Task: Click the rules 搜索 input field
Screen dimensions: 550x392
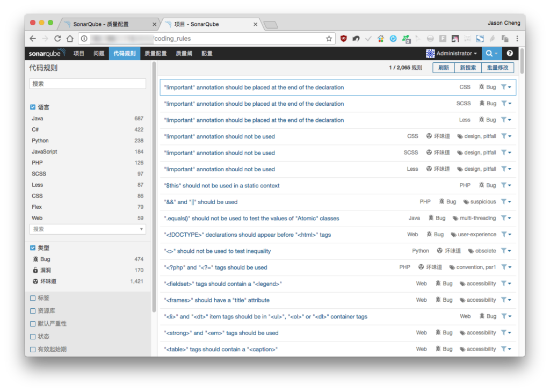Action: point(88,84)
